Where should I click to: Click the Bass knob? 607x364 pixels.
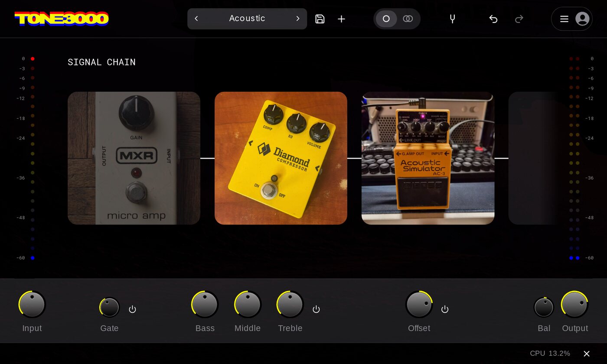[x=205, y=304]
